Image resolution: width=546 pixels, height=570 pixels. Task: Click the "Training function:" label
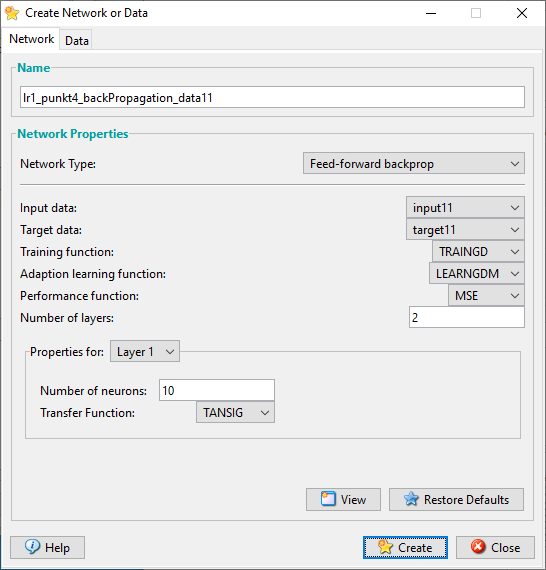coord(67,252)
